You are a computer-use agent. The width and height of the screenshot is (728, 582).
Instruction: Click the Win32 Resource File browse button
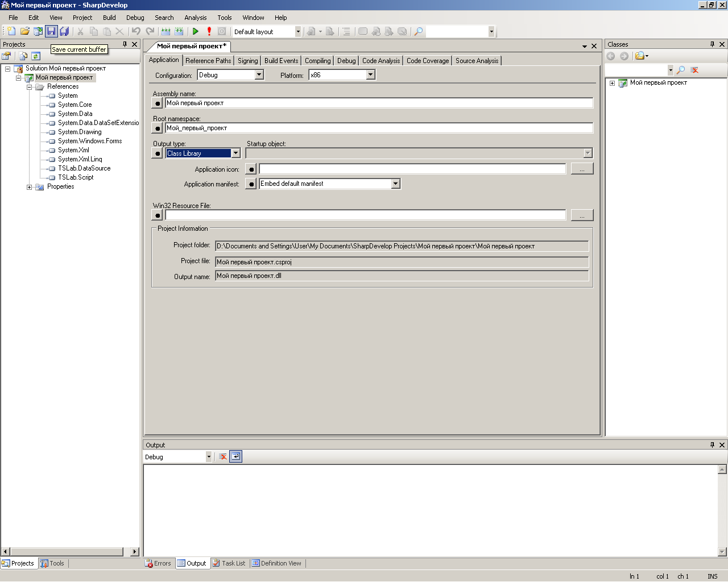(x=582, y=215)
